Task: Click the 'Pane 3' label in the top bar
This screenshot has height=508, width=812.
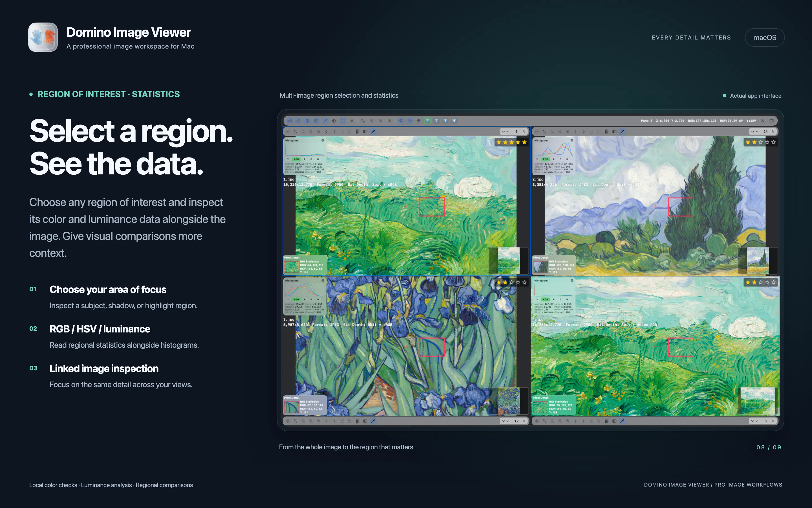Action: pyautogui.click(x=646, y=121)
